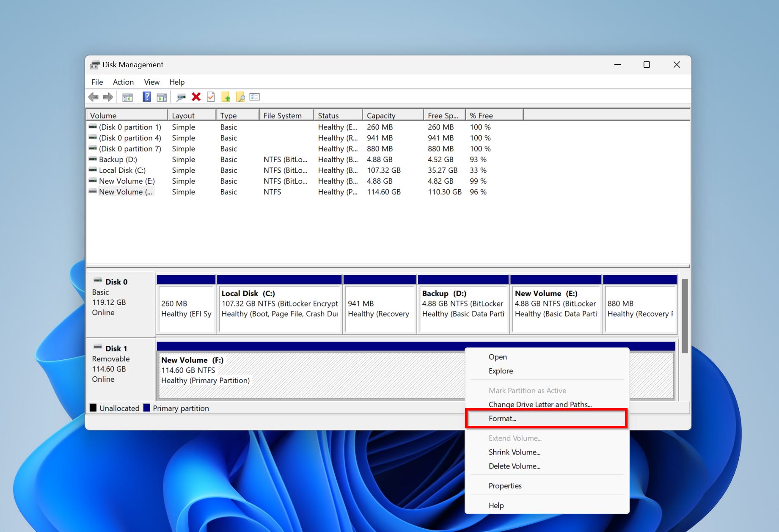Click the Properties checkmark page icon
Screen dimensions: 779x532
[x=211, y=97]
